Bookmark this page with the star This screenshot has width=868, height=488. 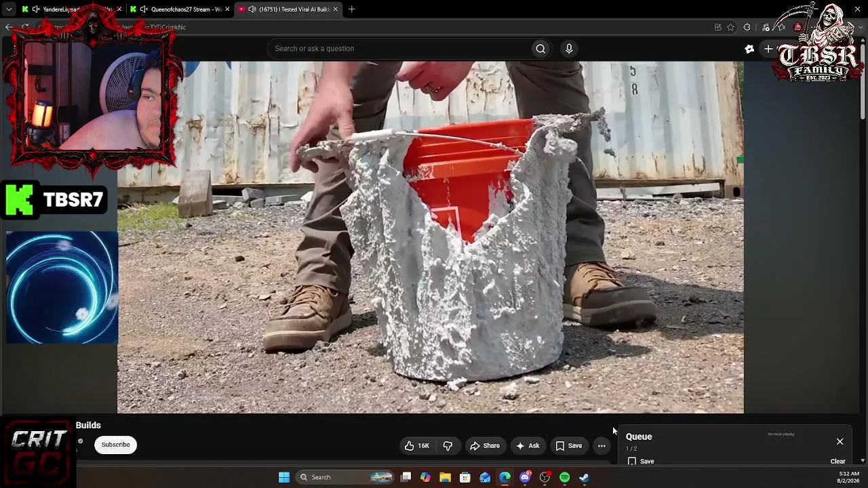730,27
